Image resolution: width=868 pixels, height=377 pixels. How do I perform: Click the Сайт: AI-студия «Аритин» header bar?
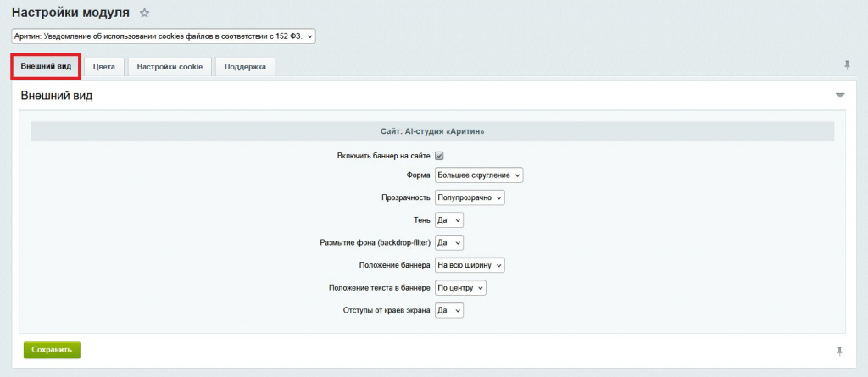(432, 132)
